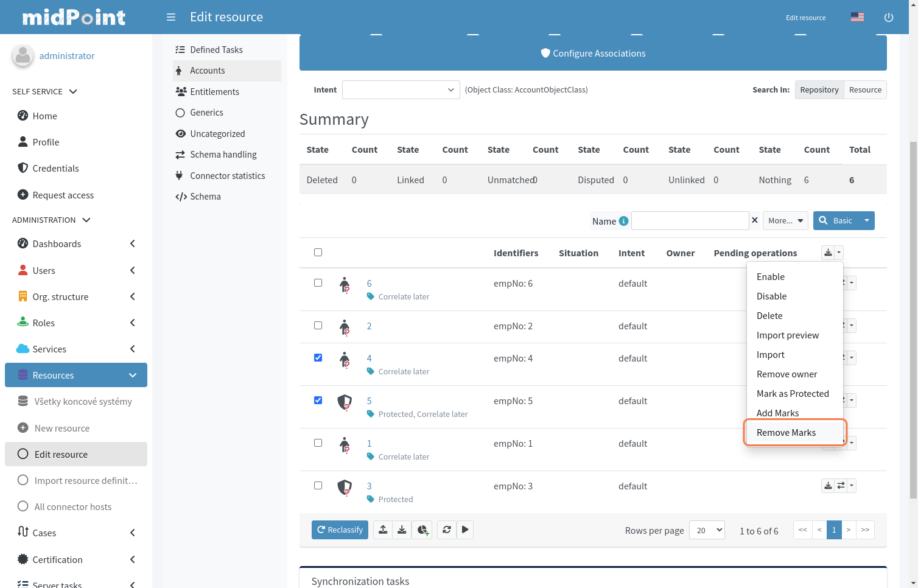918x588 pixels.
Task: Click the Name field info icon
Action: (x=623, y=221)
